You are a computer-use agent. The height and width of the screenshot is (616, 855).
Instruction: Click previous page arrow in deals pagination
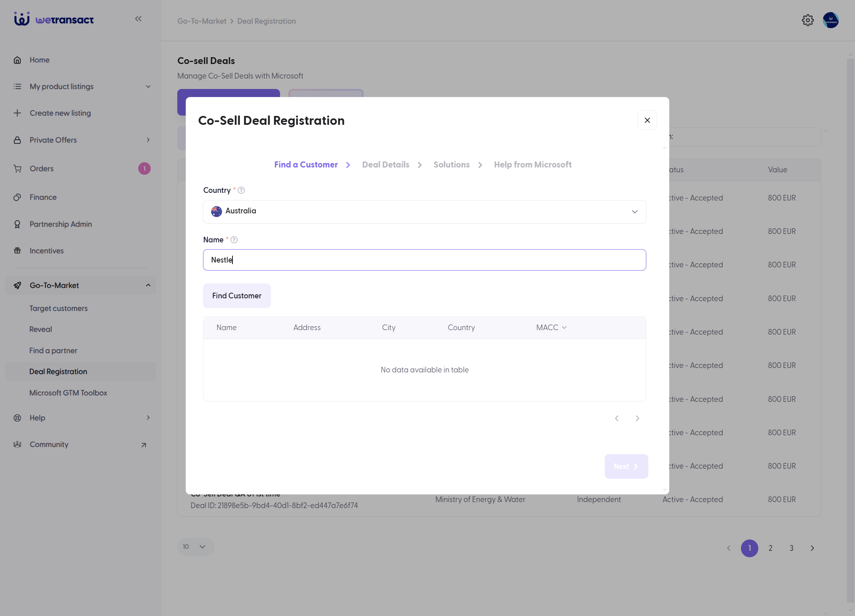pos(728,548)
